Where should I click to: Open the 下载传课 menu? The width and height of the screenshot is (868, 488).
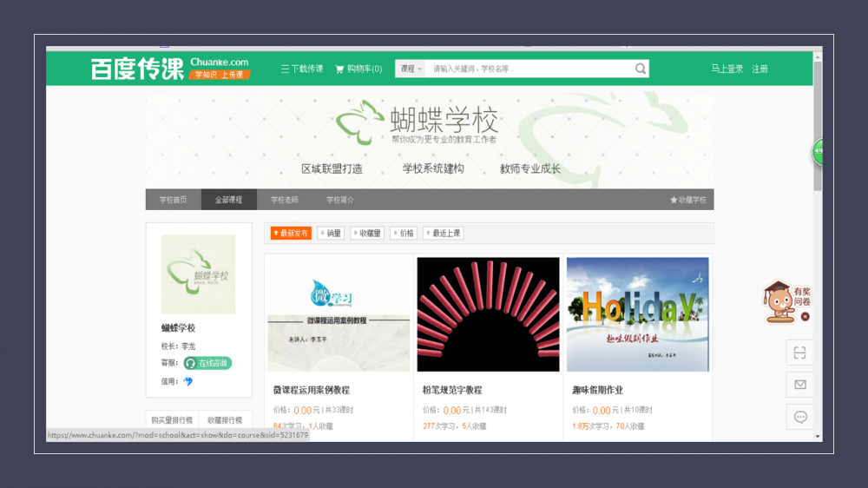pos(302,69)
